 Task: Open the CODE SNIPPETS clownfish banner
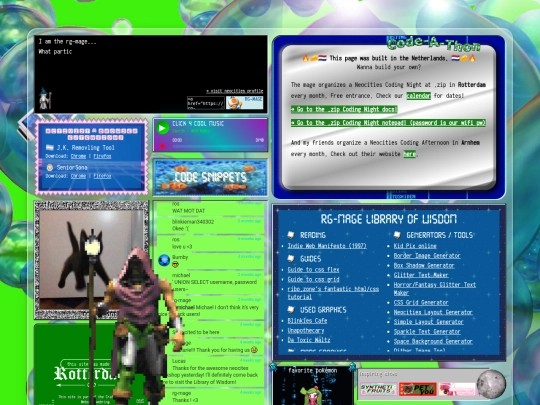click(210, 177)
